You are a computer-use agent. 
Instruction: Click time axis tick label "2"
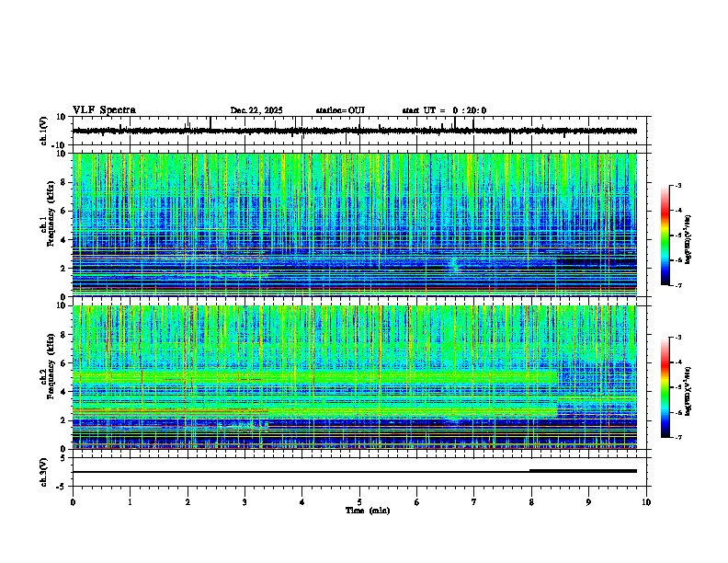point(188,502)
